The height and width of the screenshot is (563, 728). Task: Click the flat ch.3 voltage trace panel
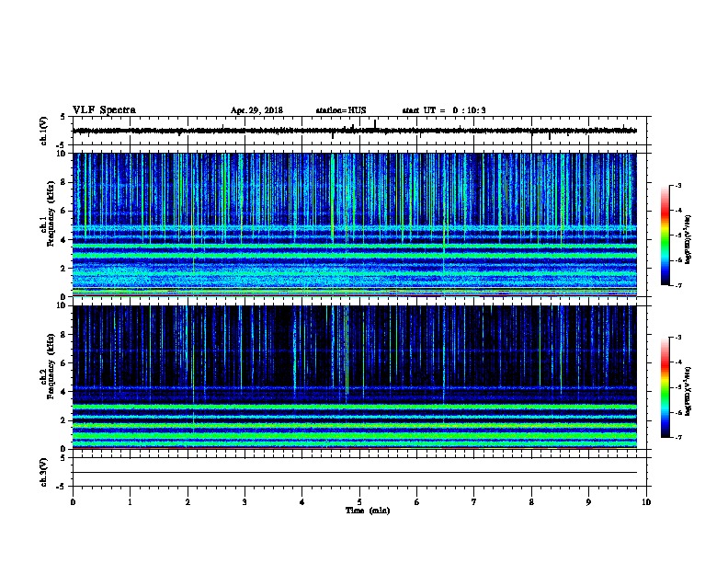[361, 472]
